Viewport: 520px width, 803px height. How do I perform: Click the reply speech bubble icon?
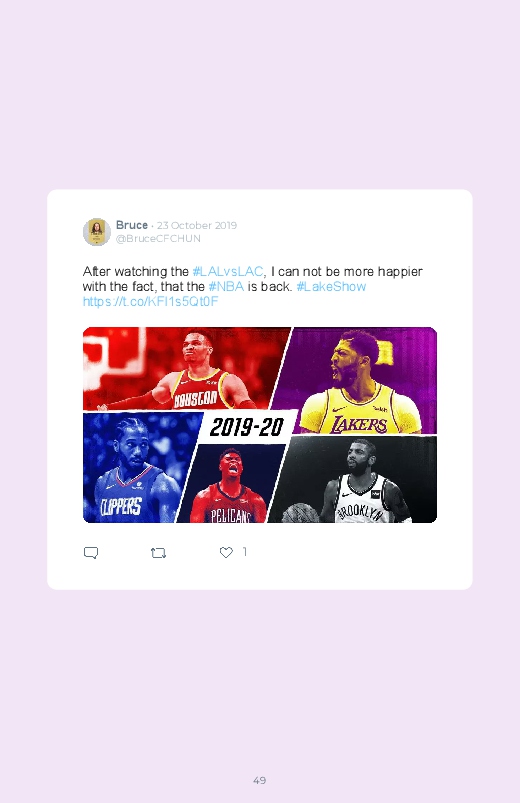[x=91, y=553]
